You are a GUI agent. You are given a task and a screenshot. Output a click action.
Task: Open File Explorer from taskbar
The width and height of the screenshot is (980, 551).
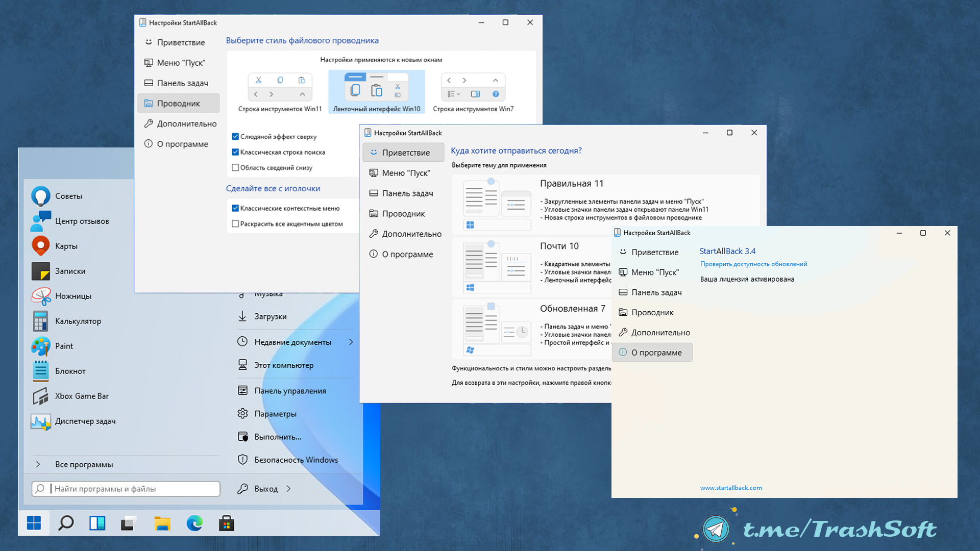[162, 523]
